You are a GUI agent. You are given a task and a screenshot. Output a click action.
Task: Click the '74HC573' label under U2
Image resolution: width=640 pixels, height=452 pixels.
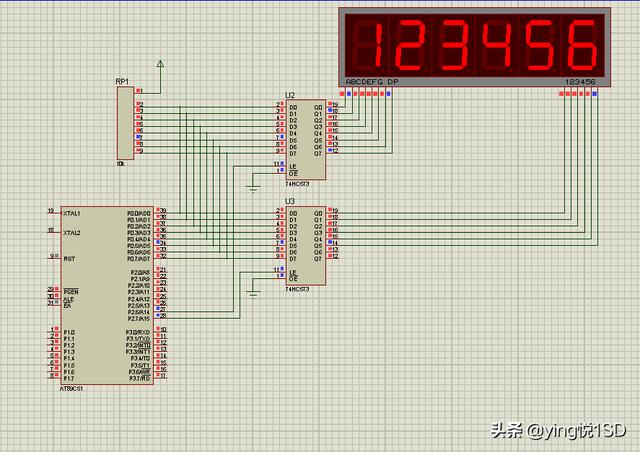(x=297, y=184)
